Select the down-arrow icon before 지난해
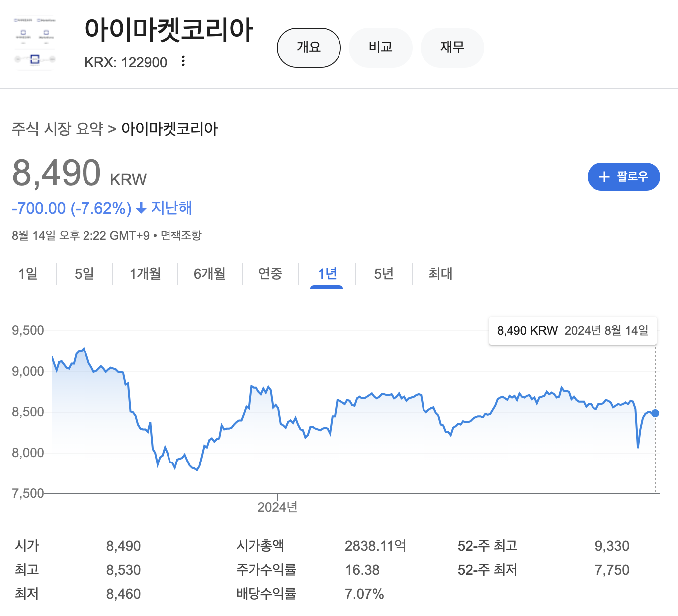The width and height of the screenshot is (678, 616). click(x=141, y=208)
